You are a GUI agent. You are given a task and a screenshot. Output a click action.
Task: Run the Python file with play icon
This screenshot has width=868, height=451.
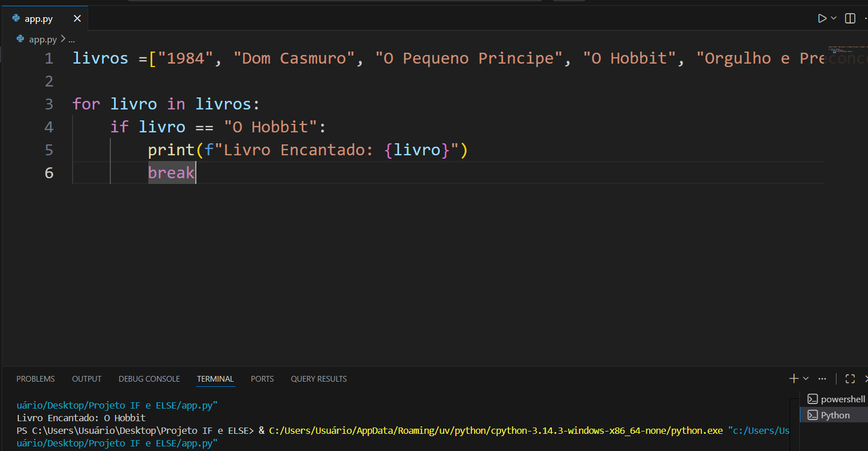pos(822,18)
